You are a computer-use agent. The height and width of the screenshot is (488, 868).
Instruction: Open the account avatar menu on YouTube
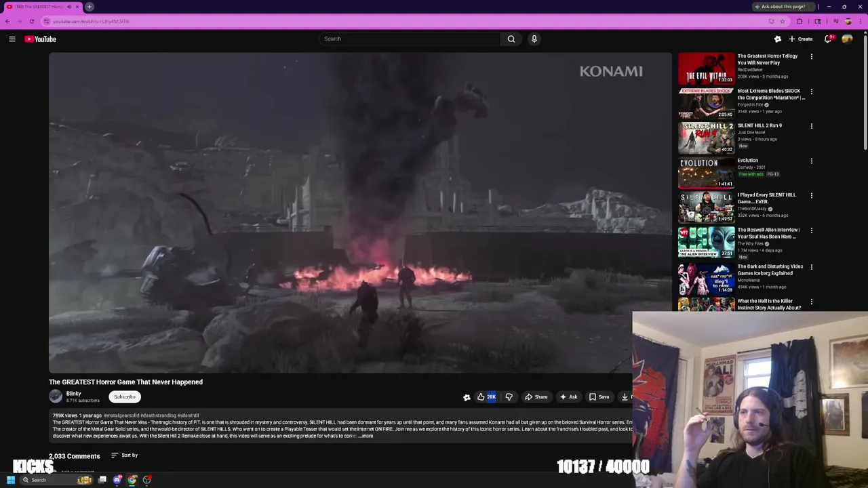pos(847,39)
